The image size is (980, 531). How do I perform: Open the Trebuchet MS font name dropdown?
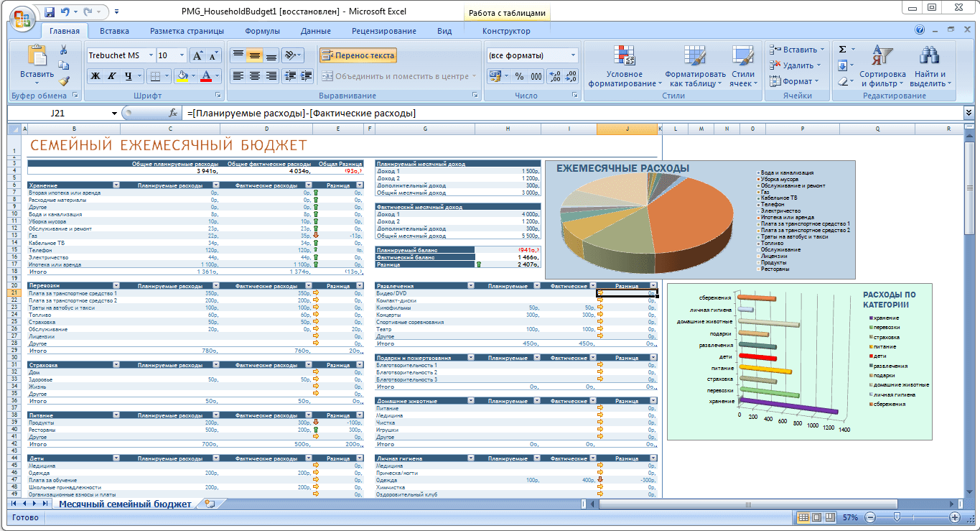(x=151, y=55)
